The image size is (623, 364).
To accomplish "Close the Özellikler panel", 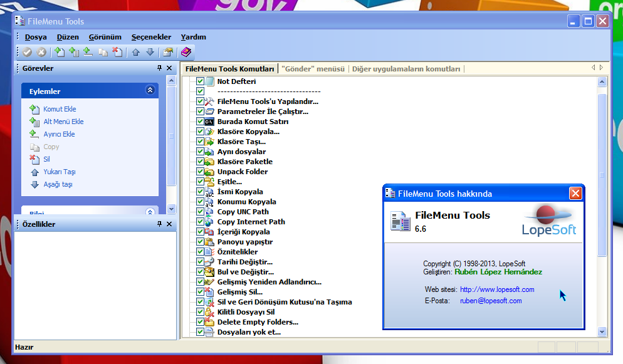I will [169, 224].
